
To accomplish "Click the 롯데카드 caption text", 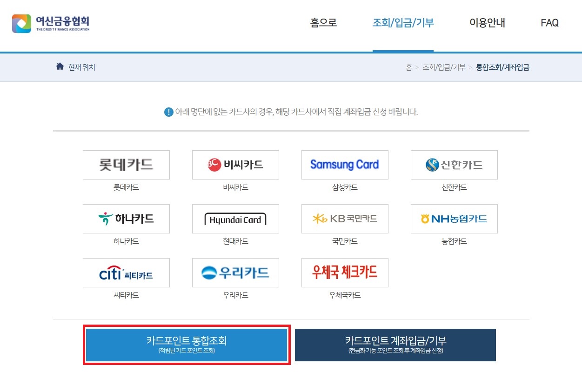I will click(x=126, y=187).
